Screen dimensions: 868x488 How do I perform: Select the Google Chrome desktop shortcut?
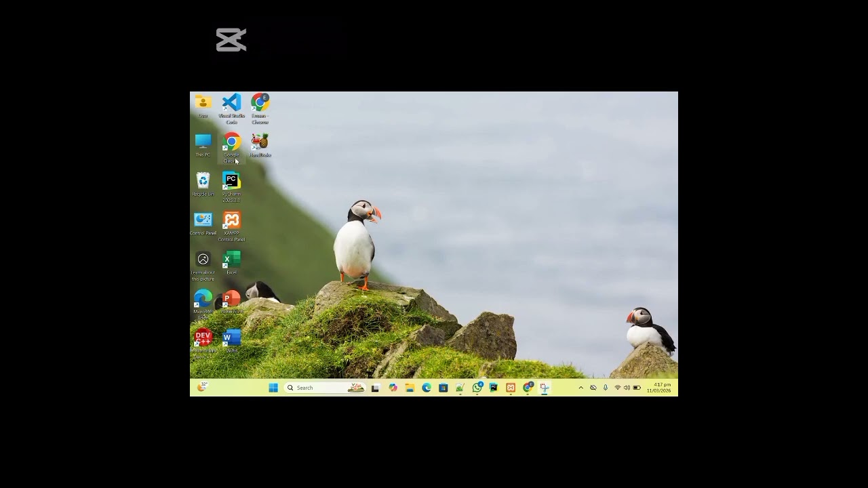[231, 148]
